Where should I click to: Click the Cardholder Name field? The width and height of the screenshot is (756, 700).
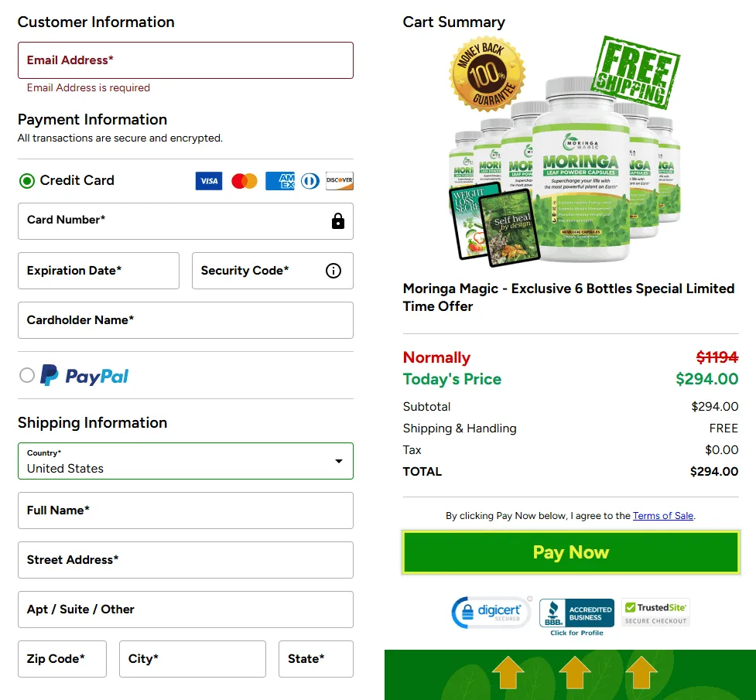click(x=186, y=320)
